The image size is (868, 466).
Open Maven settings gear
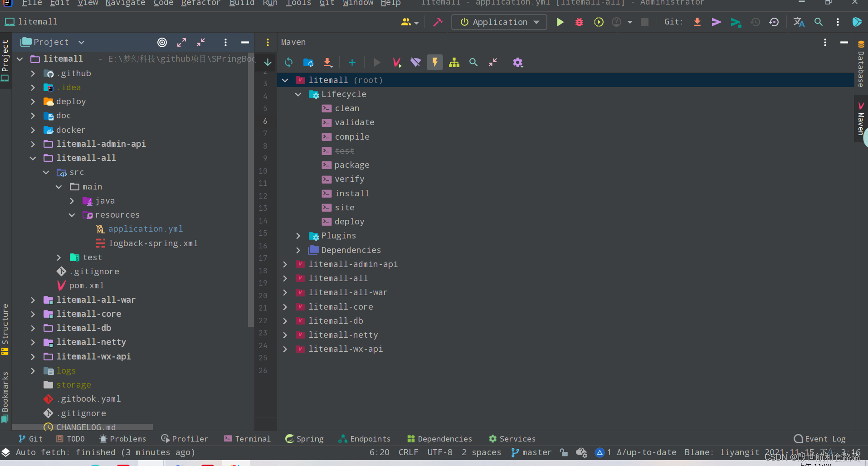(x=518, y=63)
